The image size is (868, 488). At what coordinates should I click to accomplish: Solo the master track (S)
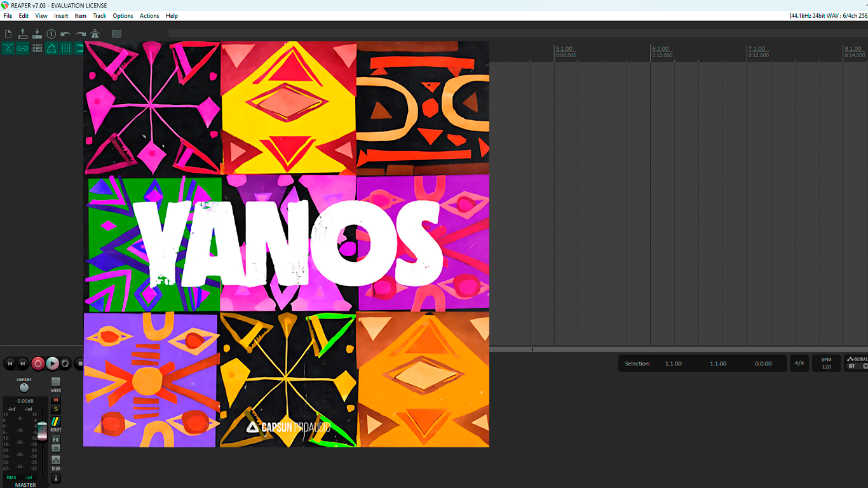pos(56,409)
